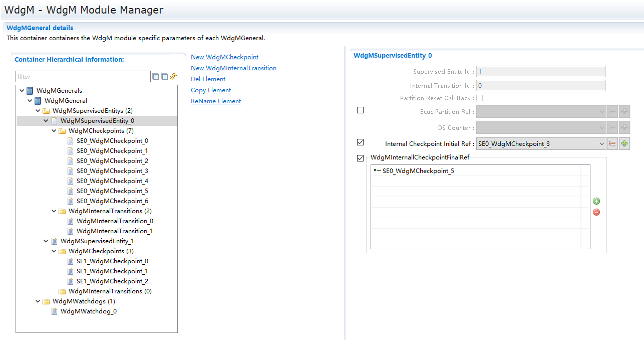Click the ReName Element link
644x340 pixels.
(216, 101)
